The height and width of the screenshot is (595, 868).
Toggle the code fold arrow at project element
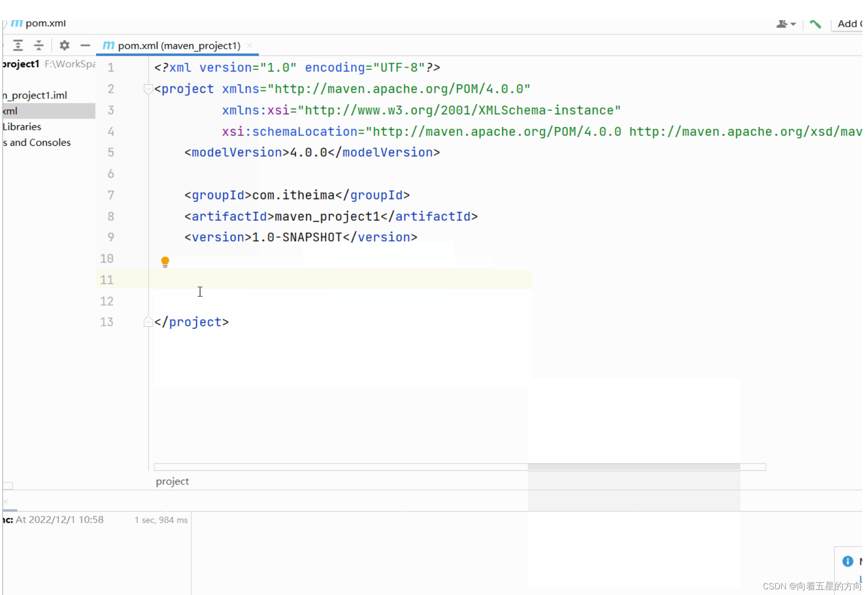(148, 90)
